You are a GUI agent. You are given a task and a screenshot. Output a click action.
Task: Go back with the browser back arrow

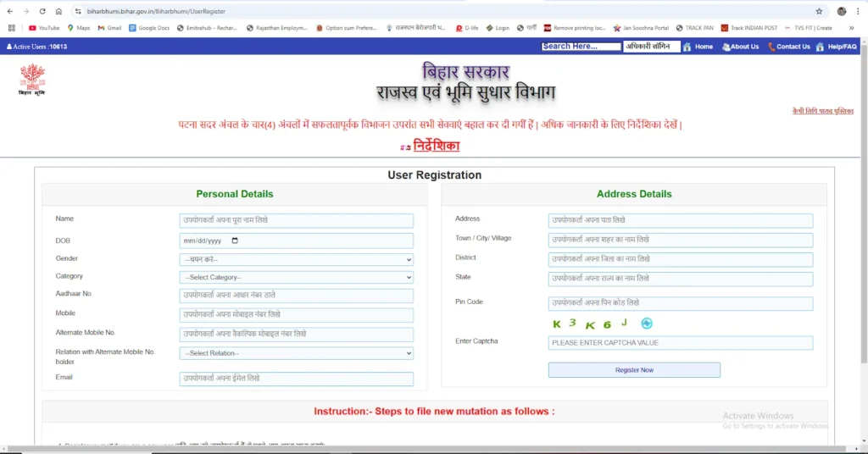pos(10,11)
